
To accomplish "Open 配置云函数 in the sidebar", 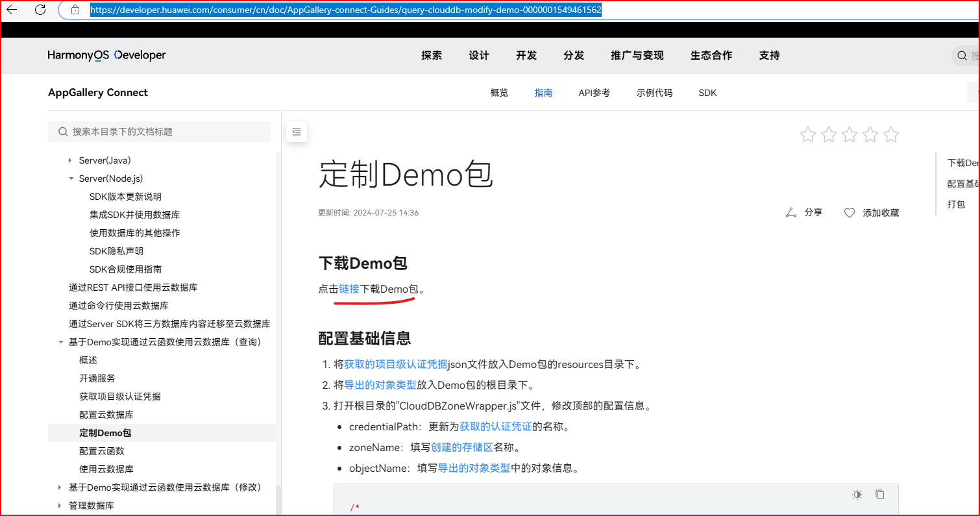I will [x=102, y=451].
